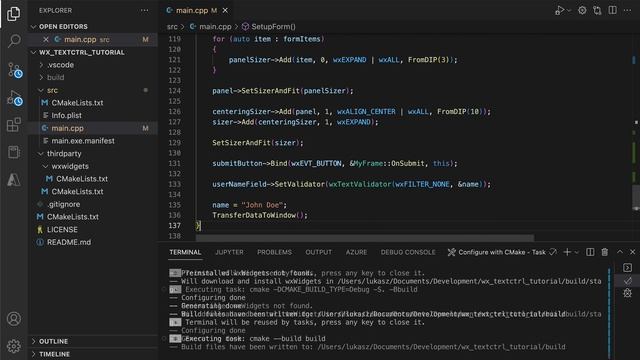Open the Search view in activity bar

(13, 41)
